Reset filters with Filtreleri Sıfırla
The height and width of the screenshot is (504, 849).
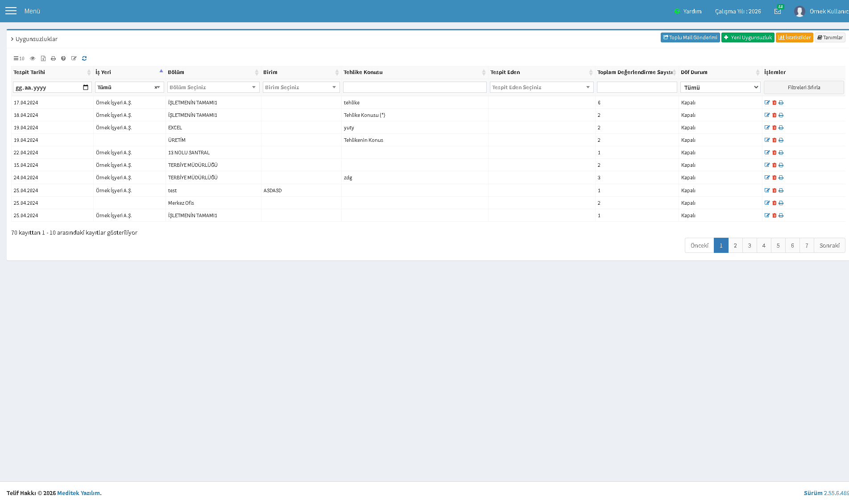[x=804, y=87]
